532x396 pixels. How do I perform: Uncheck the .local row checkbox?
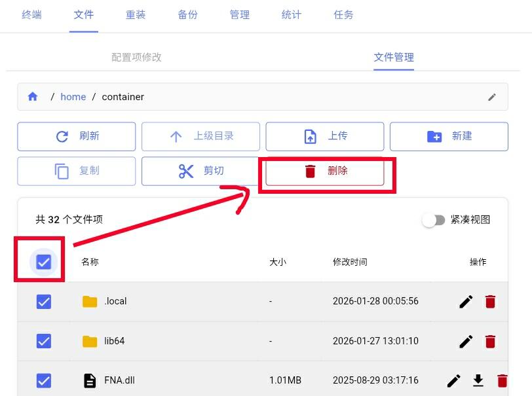(x=43, y=301)
